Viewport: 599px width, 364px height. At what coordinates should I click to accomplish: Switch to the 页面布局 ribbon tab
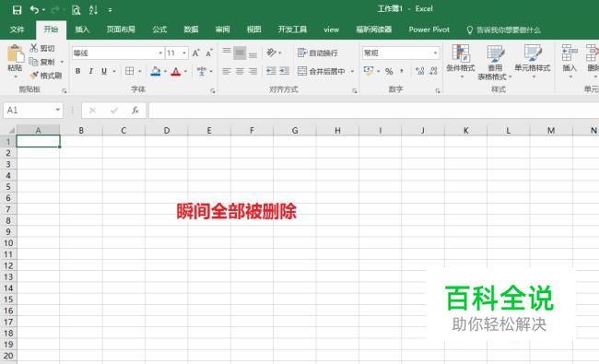tap(121, 29)
